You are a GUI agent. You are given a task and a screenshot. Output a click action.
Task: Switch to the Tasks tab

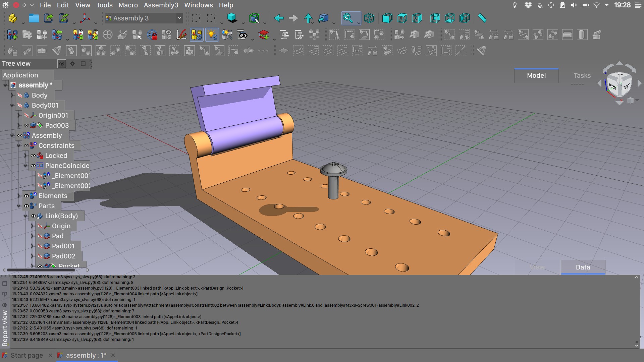[582, 75]
